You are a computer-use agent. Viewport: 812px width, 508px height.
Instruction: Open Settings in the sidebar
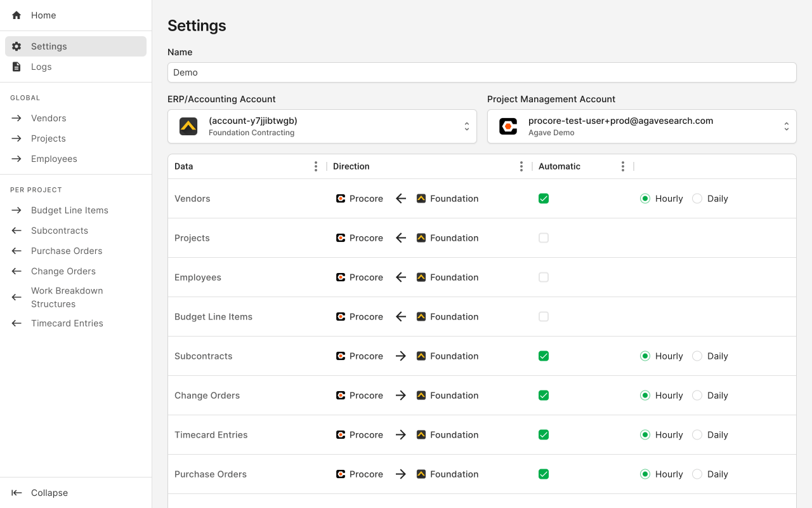click(x=76, y=46)
